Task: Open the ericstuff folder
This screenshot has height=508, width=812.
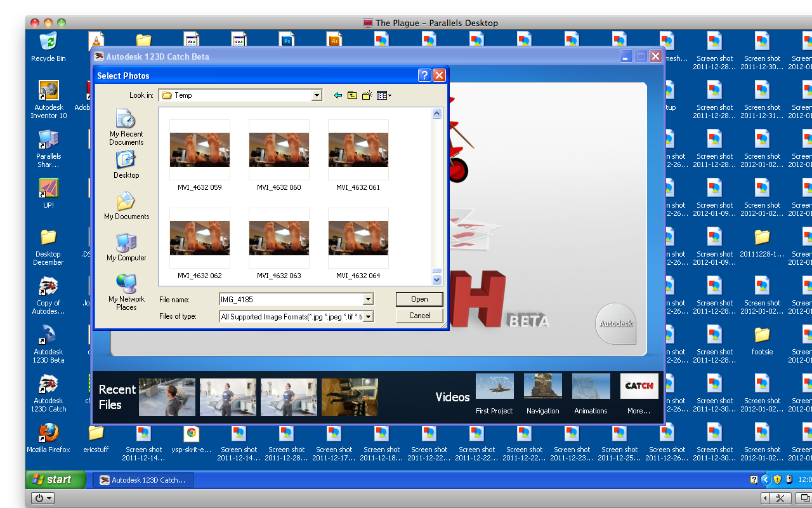Action: point(96,438)
